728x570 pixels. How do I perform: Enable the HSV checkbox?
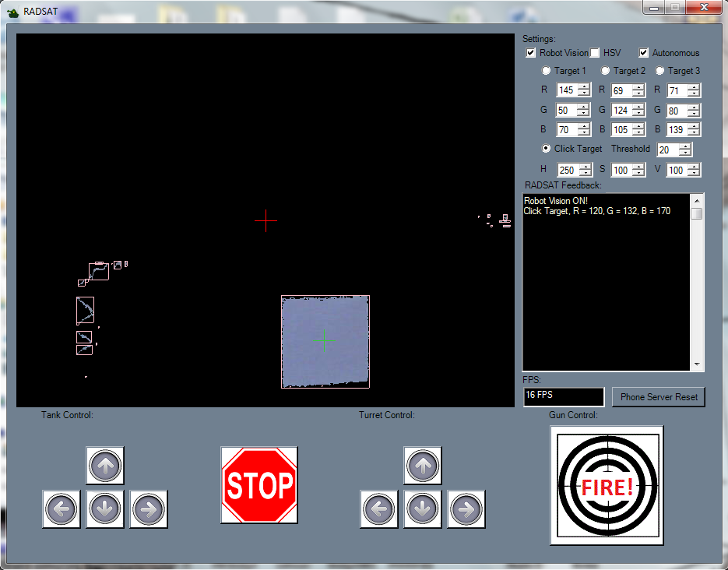pos(595,53)
